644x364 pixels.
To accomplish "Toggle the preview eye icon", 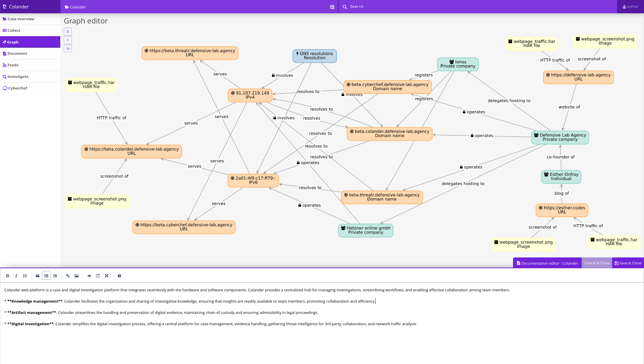I will pos(89,276).
